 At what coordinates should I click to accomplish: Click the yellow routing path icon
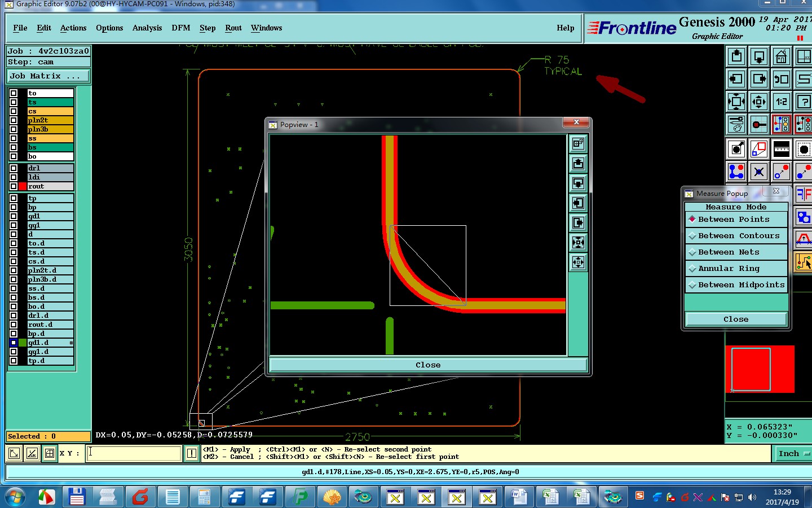point(804,261)
